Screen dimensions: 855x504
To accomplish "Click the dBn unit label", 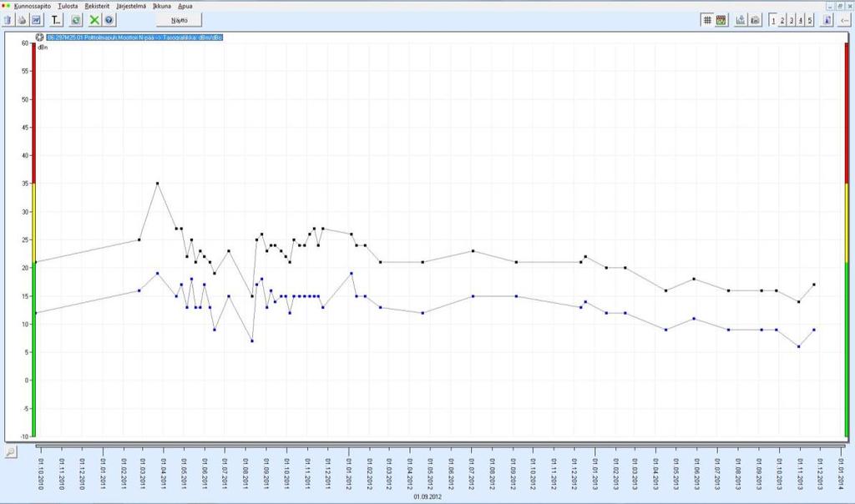I will [43, 48].
